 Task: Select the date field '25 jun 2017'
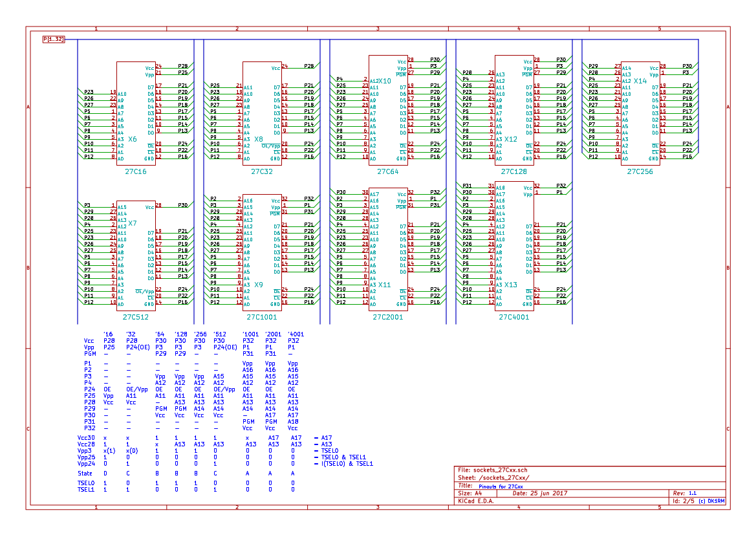tap(540, 493)
